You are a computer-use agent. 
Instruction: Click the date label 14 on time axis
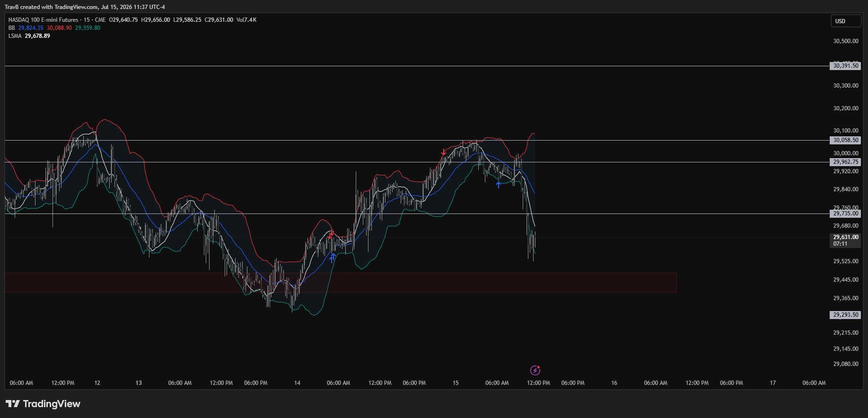coord(297,383)
